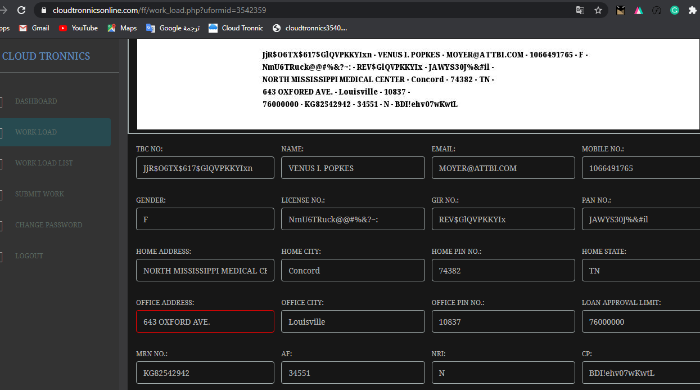
Task: Click the OFFICE ADDRESS field outlined in red
Action: (205, 321)
